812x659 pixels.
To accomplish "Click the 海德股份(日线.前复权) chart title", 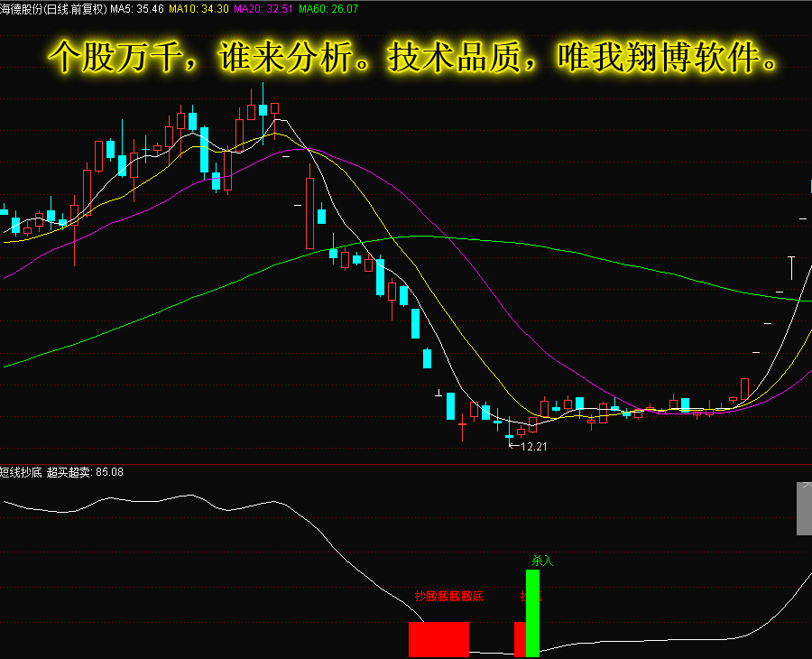I will click(x=53, y=9).
